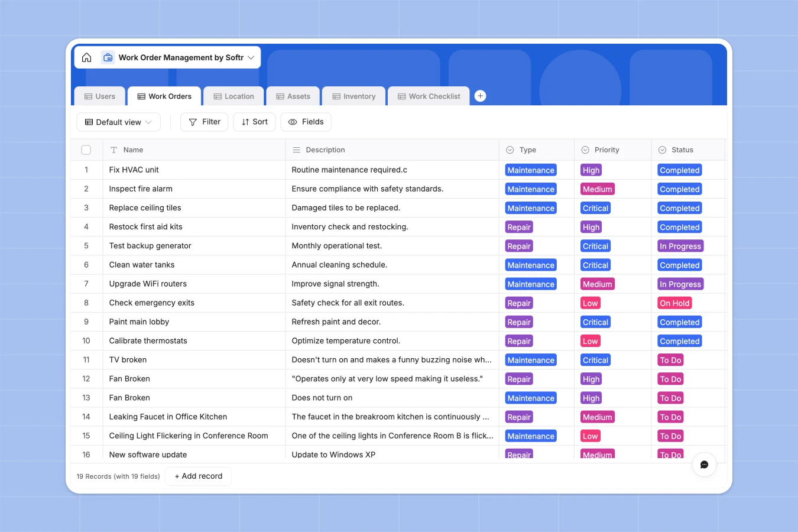Viewport: 798px width, 532px height.
Task: Click the home icon in the top-left corner
Action: click(86, 57)
